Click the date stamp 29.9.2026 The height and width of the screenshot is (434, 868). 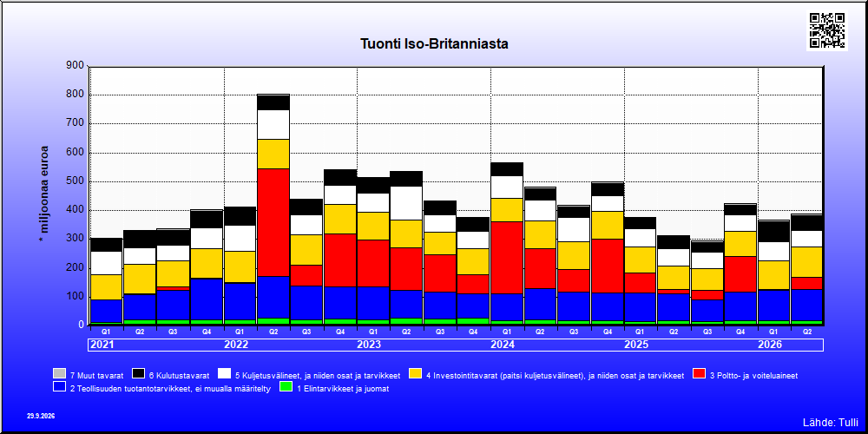click(41, 416)
